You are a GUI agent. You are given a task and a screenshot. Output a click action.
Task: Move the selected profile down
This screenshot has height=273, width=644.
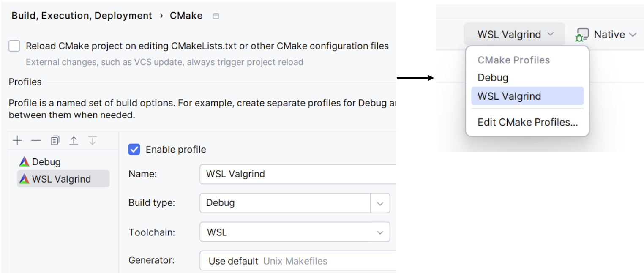click(93, 140)
